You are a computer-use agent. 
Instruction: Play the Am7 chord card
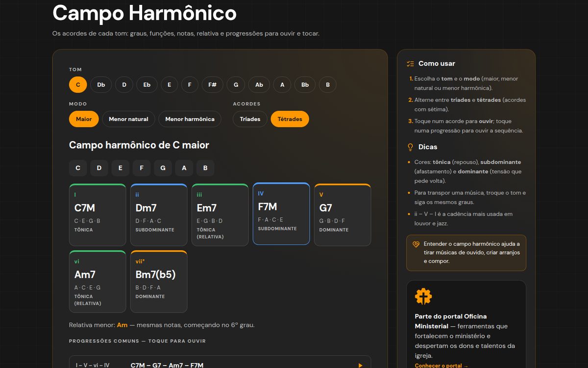tap(98, 282)
